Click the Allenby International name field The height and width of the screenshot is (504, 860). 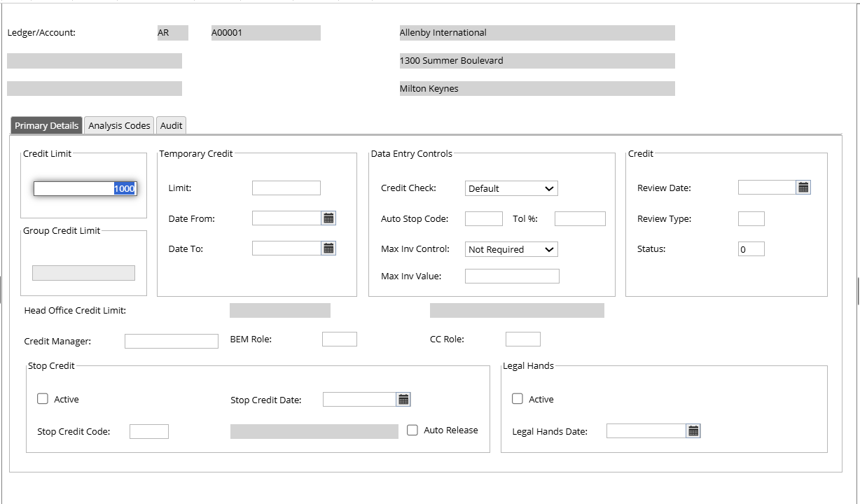tap(536, 33)
